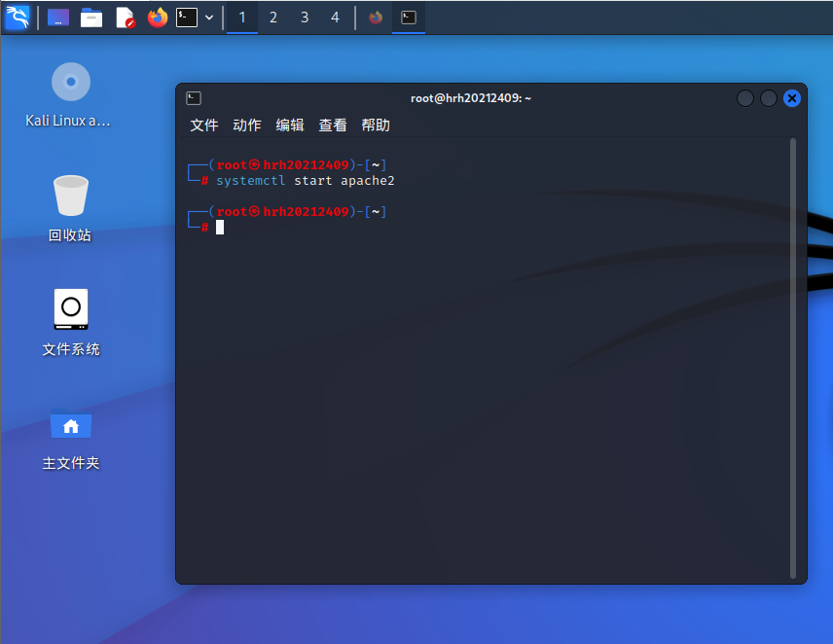Screen dimensions: 833x644
Task: Switch to workspace 1
Action: click(242, 18)
